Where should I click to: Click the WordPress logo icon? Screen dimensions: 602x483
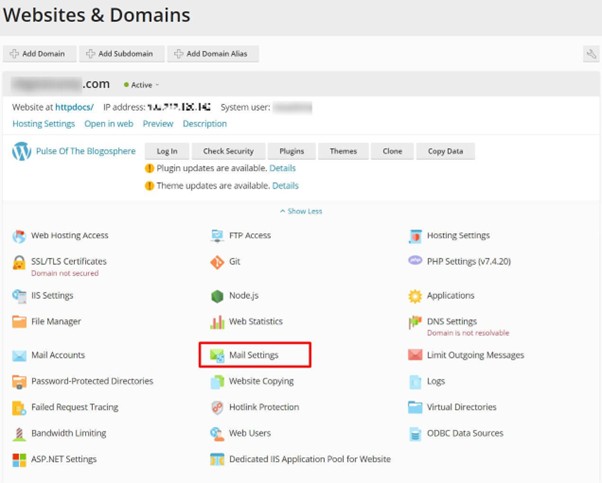coord(21,152)
